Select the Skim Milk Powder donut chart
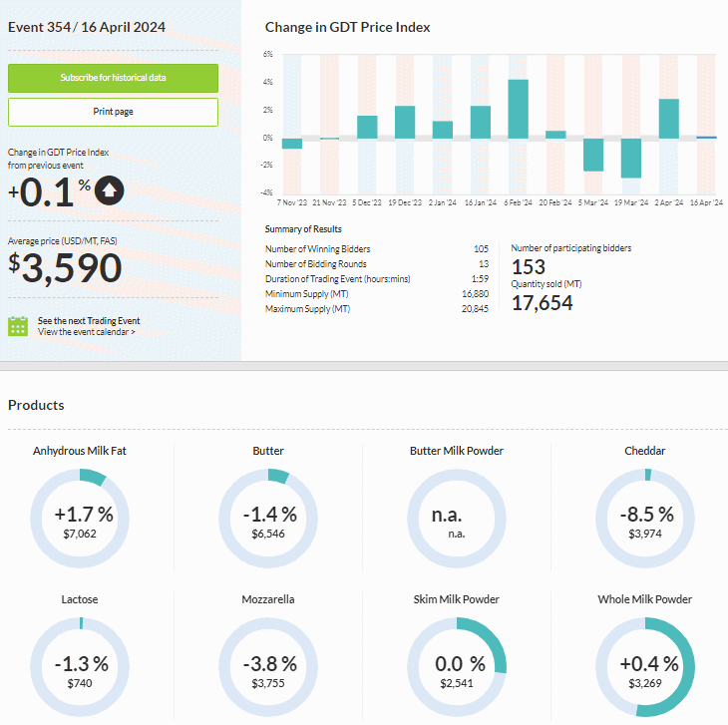This screenshot has width=728, height=725. (x=457, y=667)
